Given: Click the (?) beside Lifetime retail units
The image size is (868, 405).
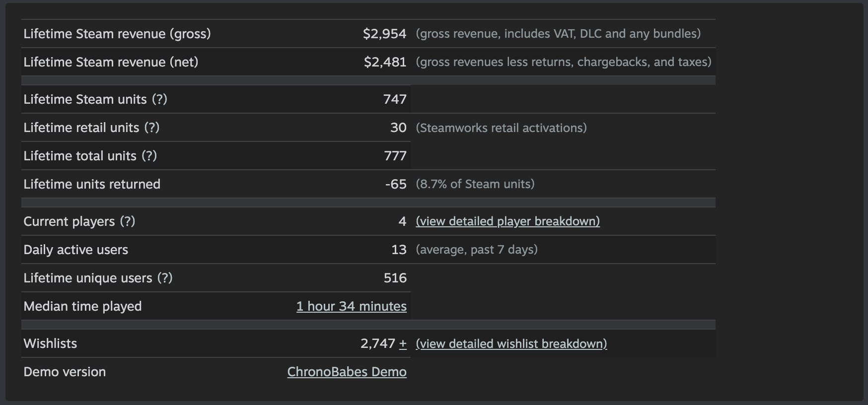Looking at the screenshot, I should 152,128.
